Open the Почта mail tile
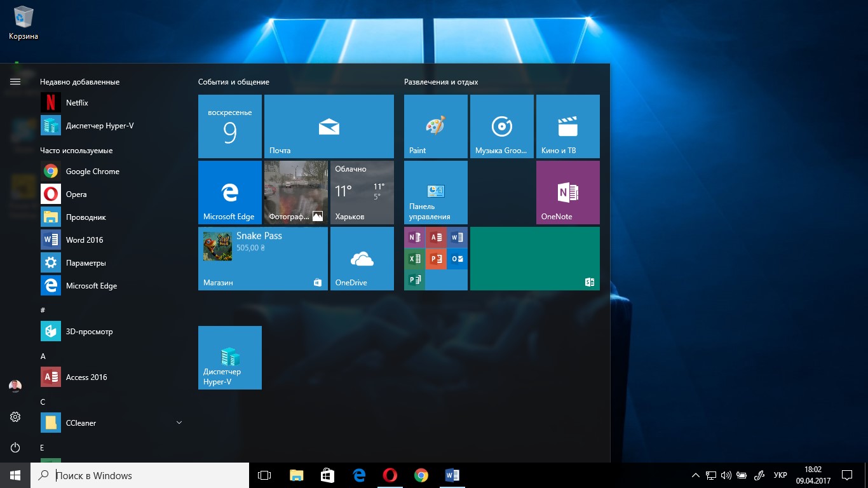 coord(329,126)
